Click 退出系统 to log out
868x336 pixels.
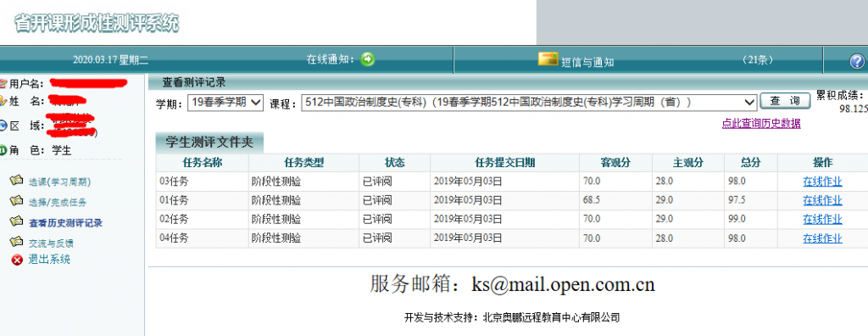[x=49, y=260]
